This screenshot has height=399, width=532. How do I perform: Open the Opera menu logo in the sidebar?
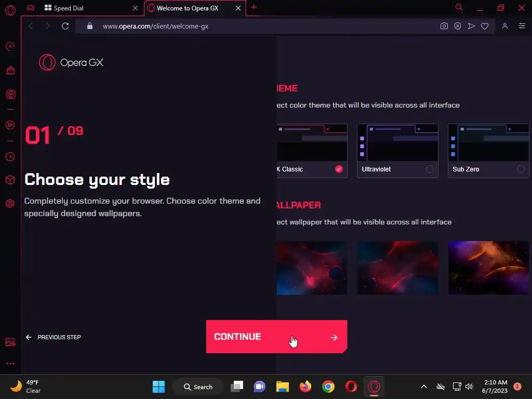pyautogui.click(x=10, y=10)
